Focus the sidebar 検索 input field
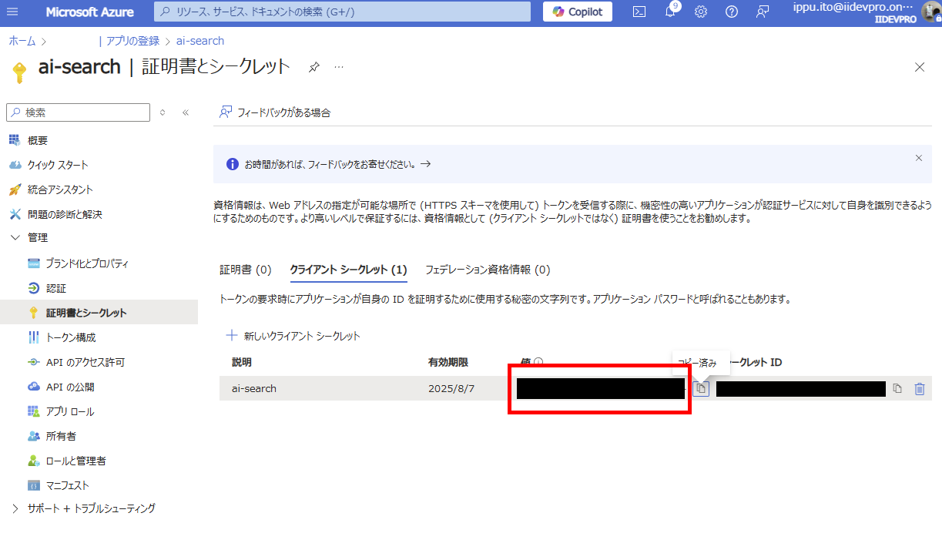 click(78, 112)
